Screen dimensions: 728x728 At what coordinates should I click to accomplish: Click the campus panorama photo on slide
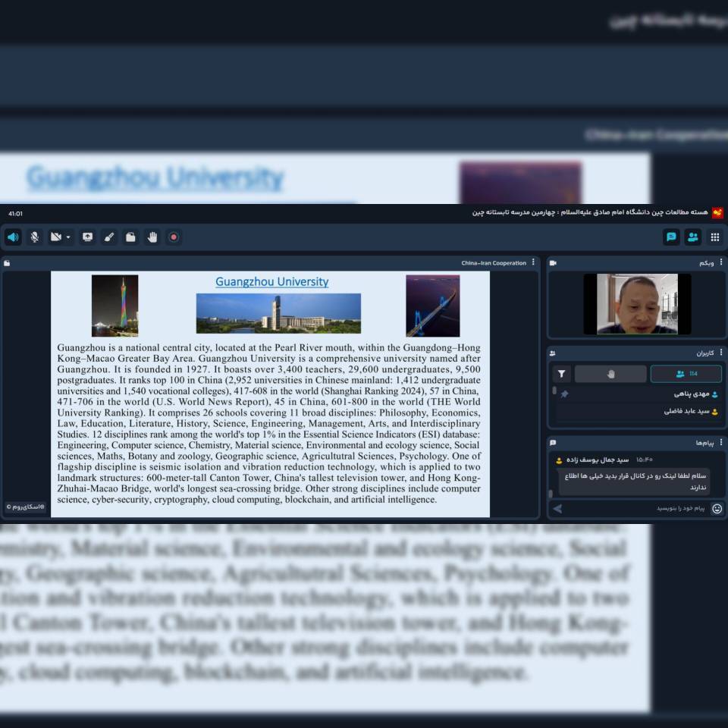coord(278,313)
